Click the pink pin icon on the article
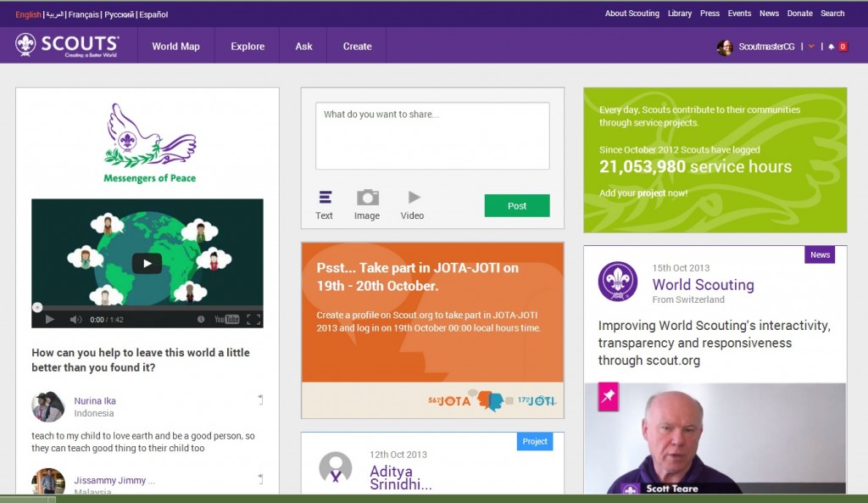 (x=608, y=397)
